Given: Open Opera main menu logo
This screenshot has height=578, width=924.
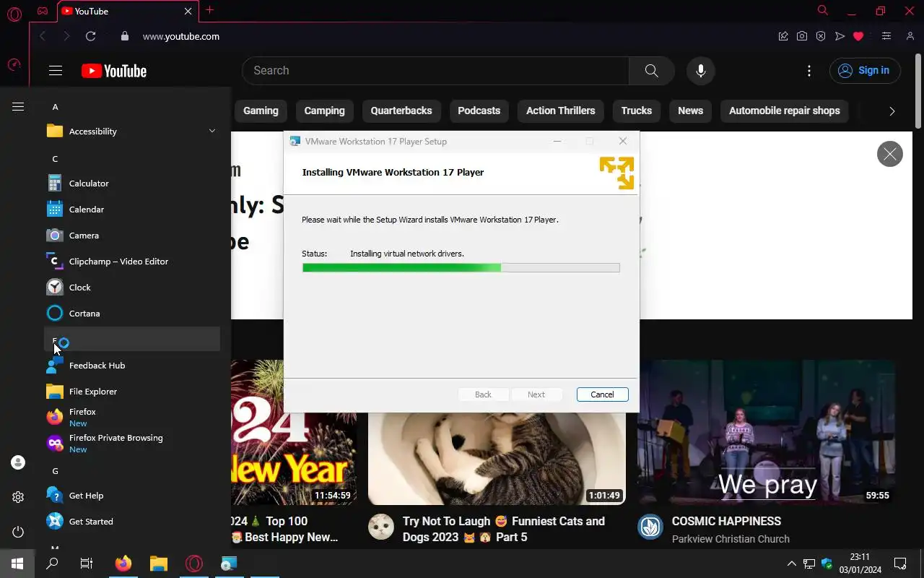Looking at the screenshot, I should 14,13.
